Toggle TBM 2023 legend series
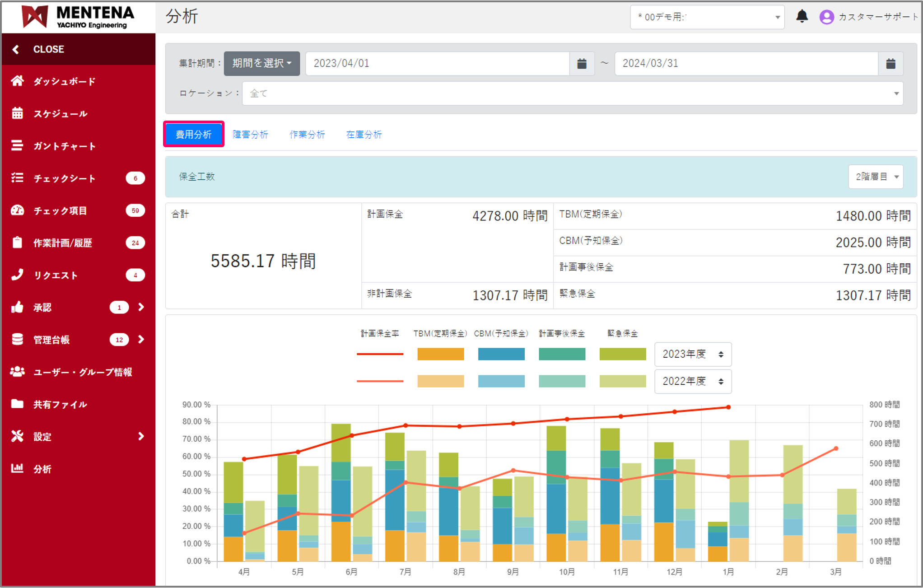 coord(440,354)
